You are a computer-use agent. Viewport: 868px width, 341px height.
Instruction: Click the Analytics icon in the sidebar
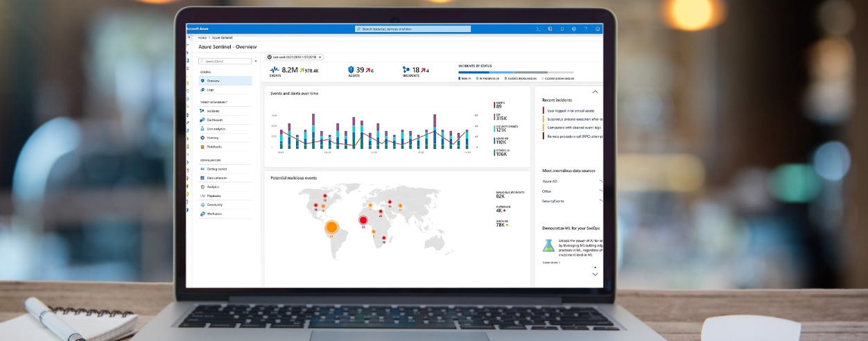[202, 187]
